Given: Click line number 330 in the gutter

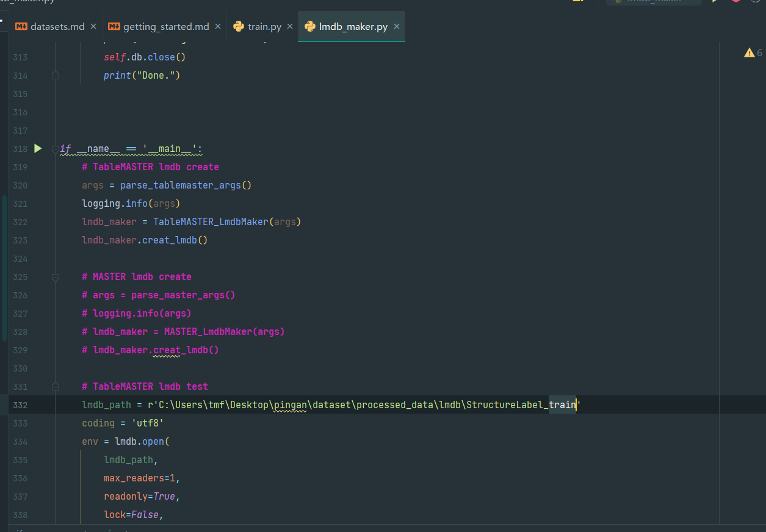Looking at the screenshot, I should tap(20, 368).
